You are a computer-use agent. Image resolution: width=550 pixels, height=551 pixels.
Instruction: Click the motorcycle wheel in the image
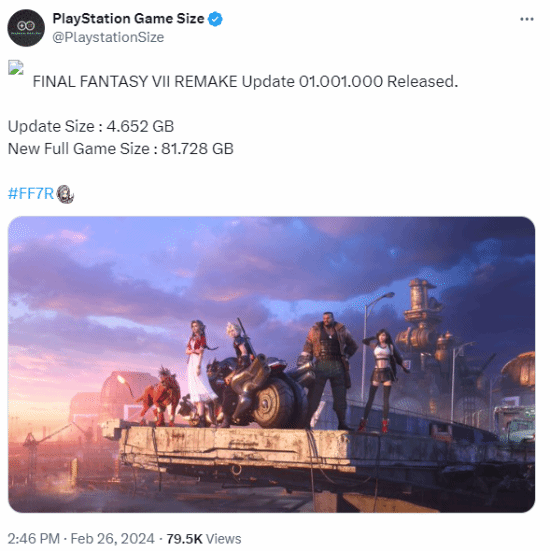pyautogui.click(x=274, y=401)
